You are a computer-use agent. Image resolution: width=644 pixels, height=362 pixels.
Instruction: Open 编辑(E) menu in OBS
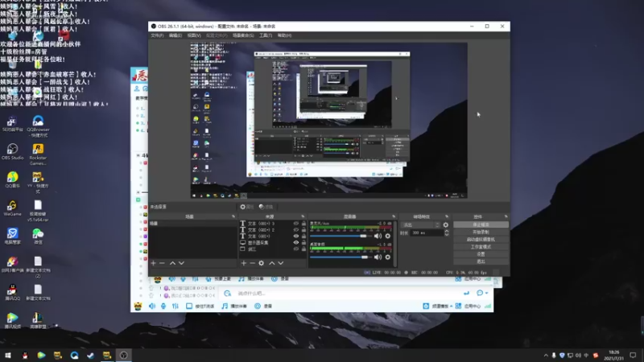pyautogui.click(x=175, y=35)
